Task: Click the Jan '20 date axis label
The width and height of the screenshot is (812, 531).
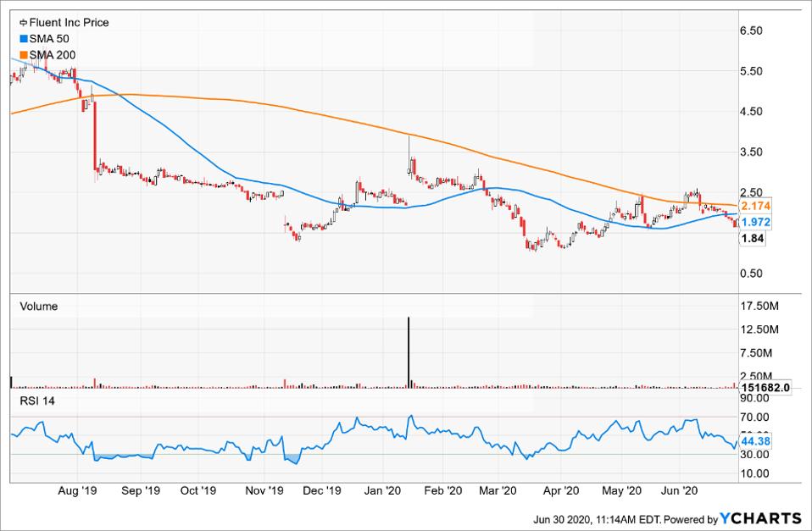Action: click(x=382, y=491)
